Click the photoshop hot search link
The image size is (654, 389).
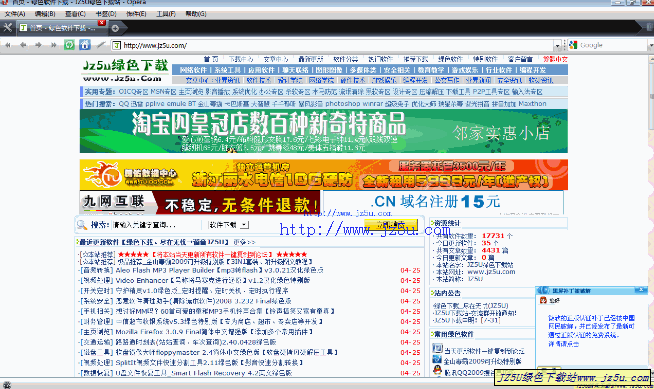(x=341, y=103)
